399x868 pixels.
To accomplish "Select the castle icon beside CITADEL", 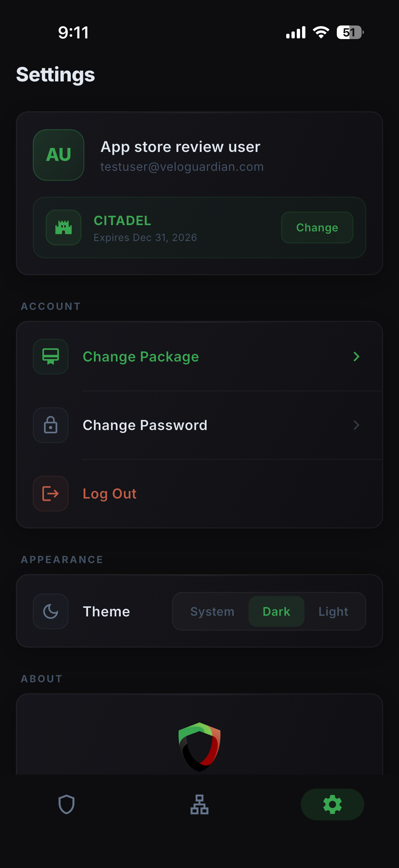I will coord(63,227).
